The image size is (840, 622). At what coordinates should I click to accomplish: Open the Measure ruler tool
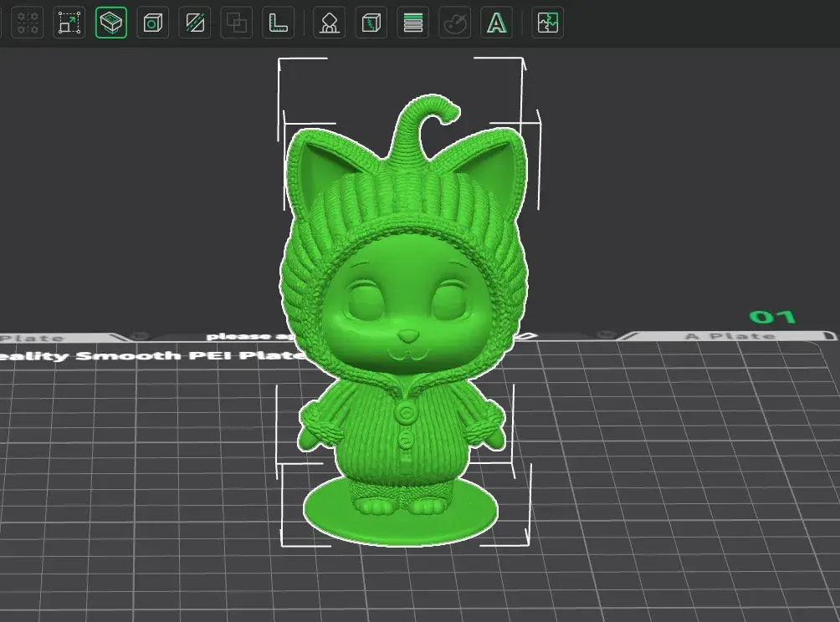coord(278,23)
